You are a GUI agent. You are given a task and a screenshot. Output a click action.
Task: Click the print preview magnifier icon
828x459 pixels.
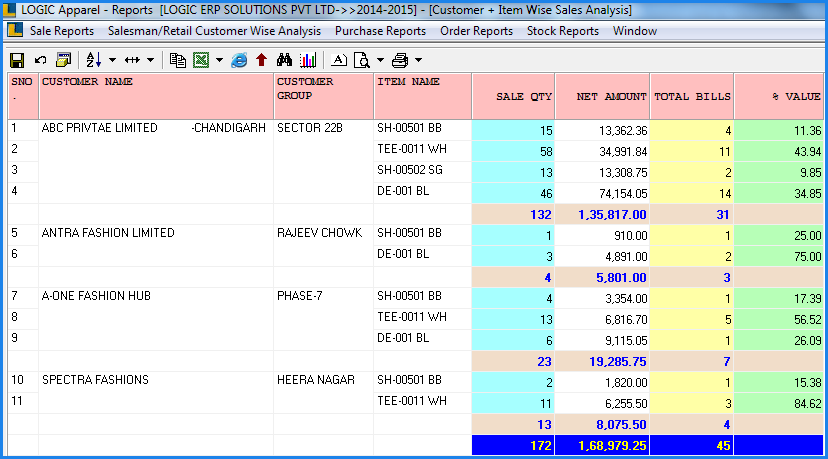click(x=362, y=60)
